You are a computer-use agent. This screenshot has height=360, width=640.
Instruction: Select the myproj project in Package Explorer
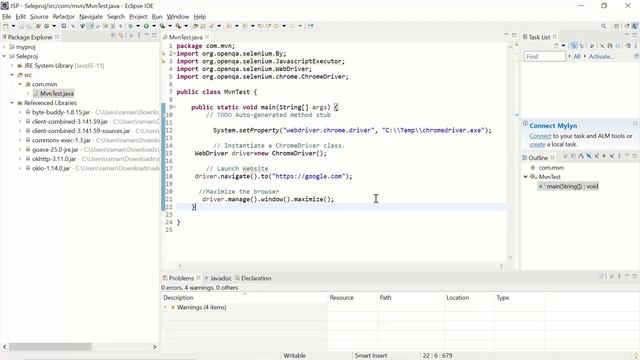pyautogui.click(x=25, y=47)
